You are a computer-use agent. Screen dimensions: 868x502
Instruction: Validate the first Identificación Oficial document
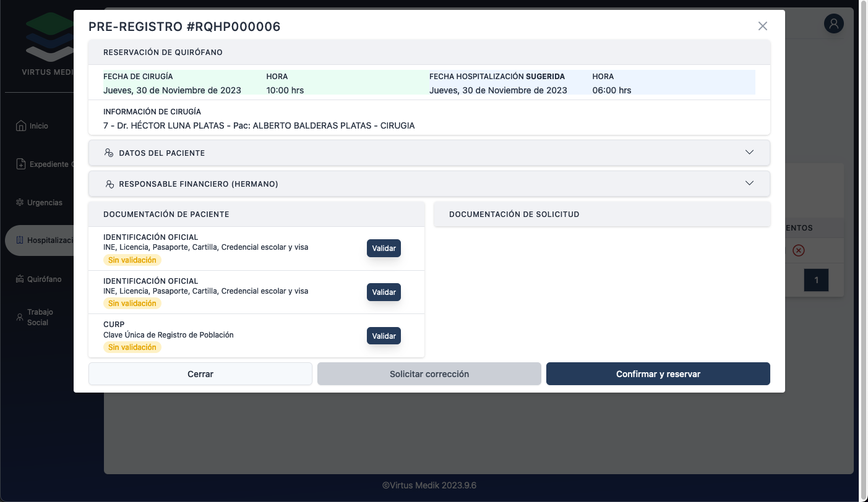pos(384,248)
